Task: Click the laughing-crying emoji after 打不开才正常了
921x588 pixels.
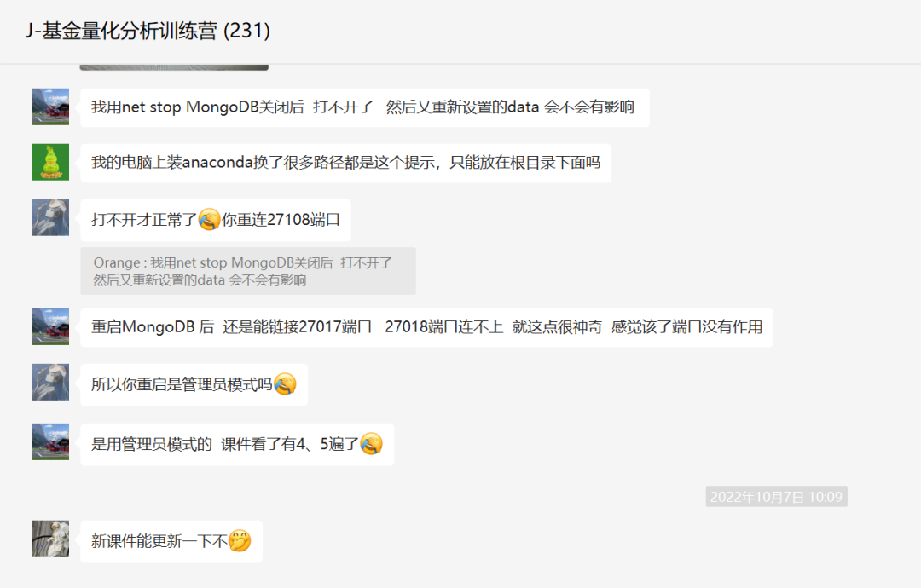Action: (x=209, y=220)
